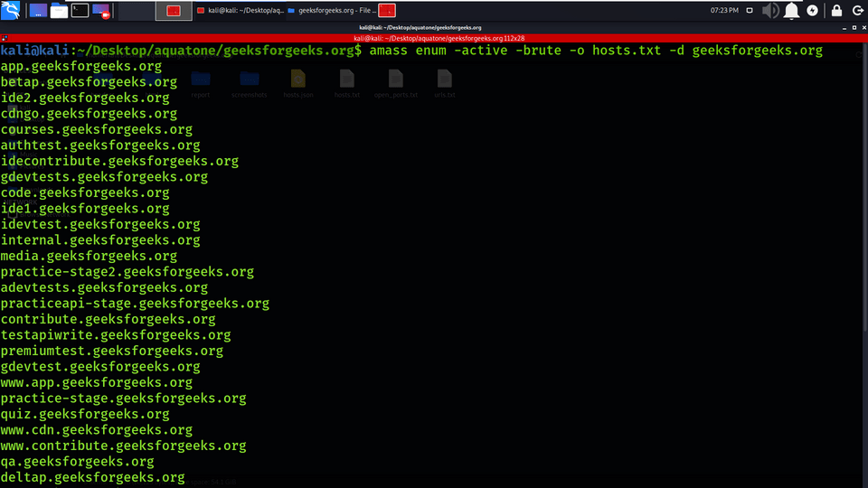Click the line code.geeksforgeeks.org
The image size is (868, 488).
(85, 192)
